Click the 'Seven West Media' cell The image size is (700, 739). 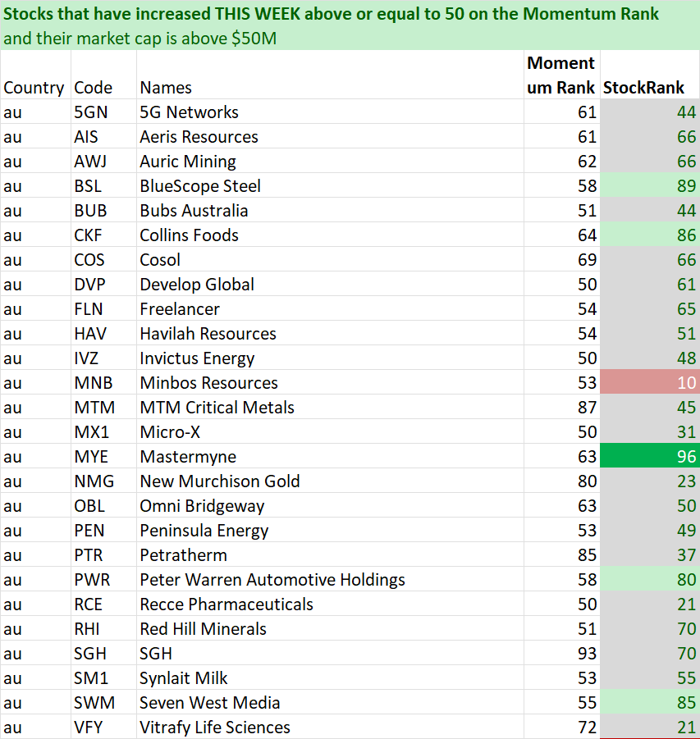click(x=330, y=702)
